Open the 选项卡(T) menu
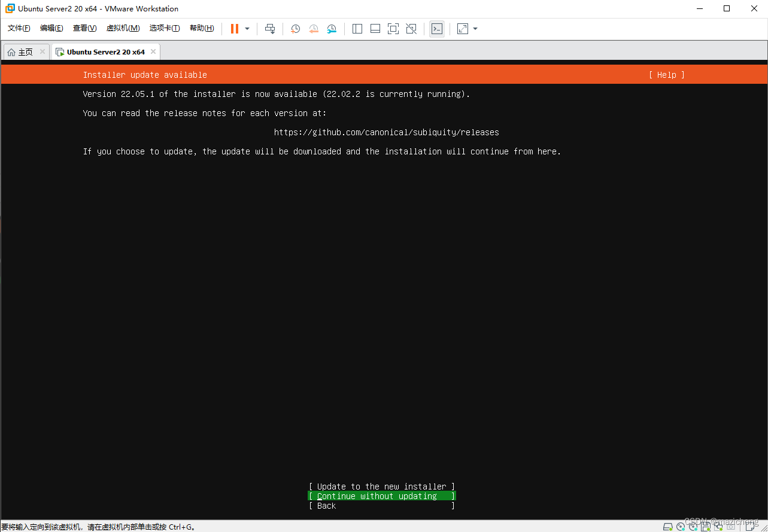768x532 pixels. 165,28
